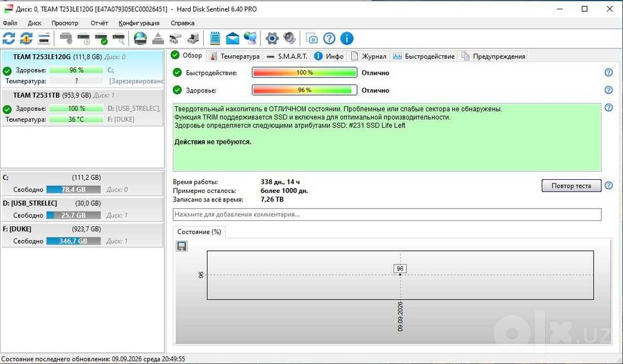Switch to the Быстродействие tab
Screen dimensions: 623x364
point(424,57)
